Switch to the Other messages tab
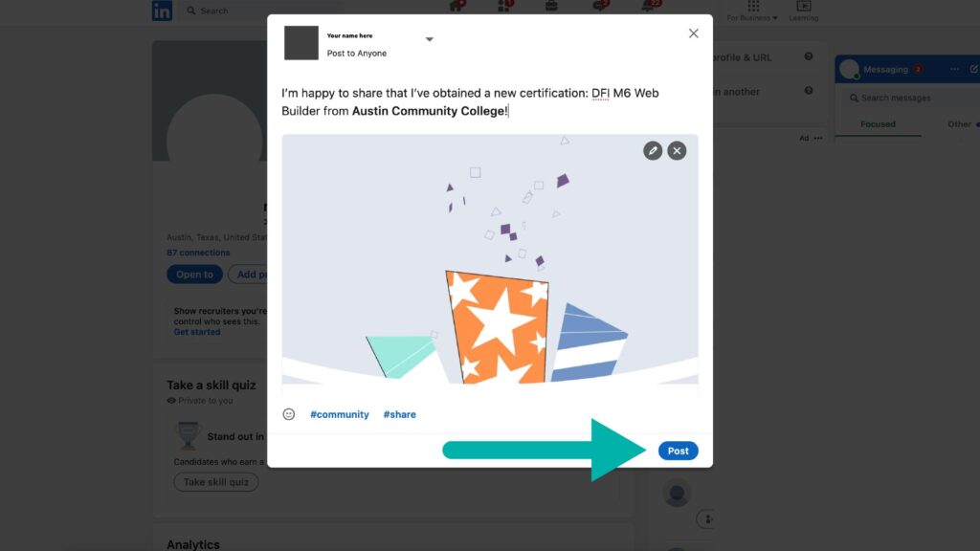Screen dimensions: 980x551 point(959,124)
